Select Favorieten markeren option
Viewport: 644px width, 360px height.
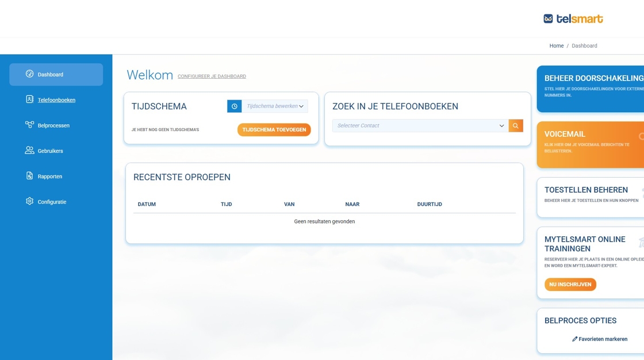click(600, 339)
